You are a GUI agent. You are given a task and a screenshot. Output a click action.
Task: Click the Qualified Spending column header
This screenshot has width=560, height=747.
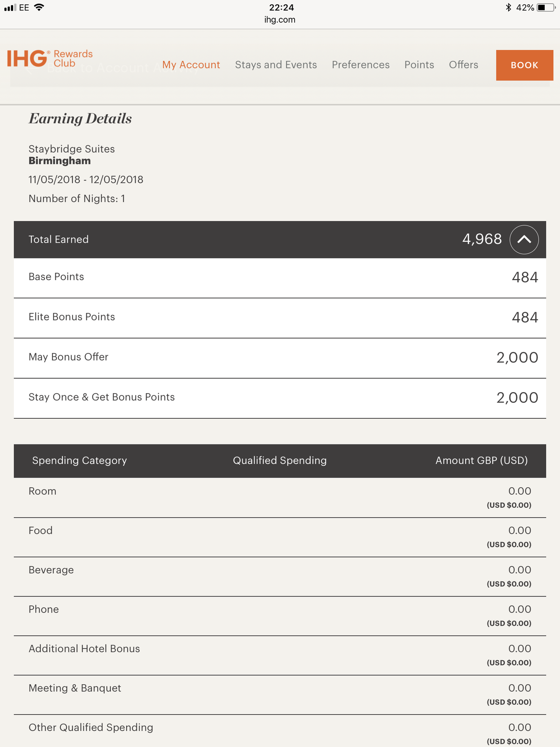click(x=280, y=461)
